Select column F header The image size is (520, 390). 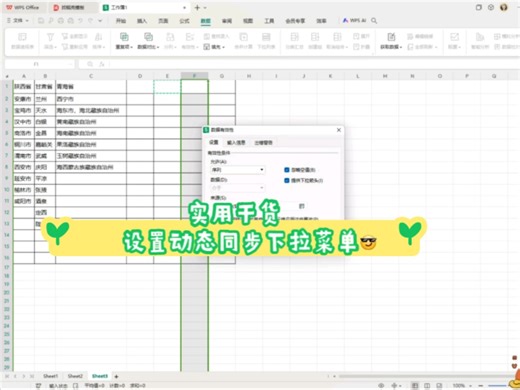point(194,76)
